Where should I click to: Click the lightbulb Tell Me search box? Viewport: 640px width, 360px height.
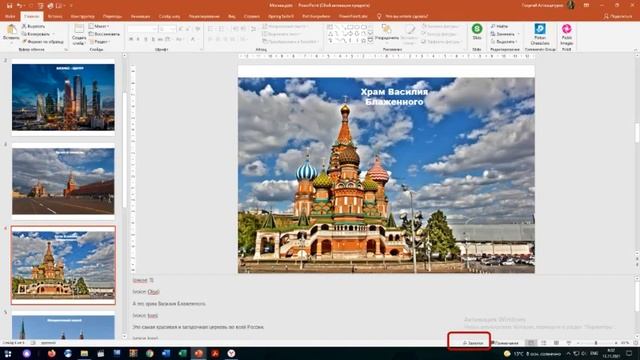(402, 16)
